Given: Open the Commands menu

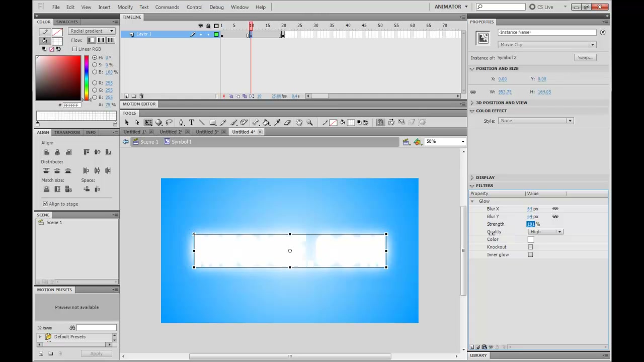Looking at the screenshot, I should point(167,7).
